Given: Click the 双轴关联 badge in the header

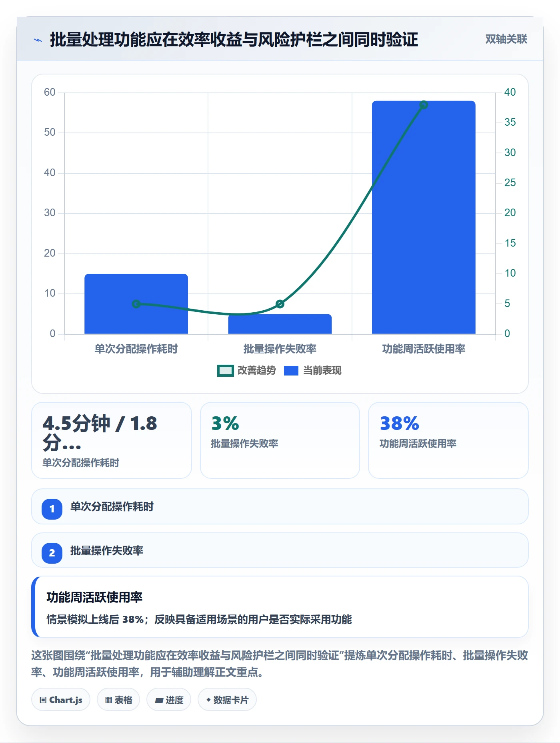Looking at the screenshot, I should pyautogui.click(x=506, y=39).
